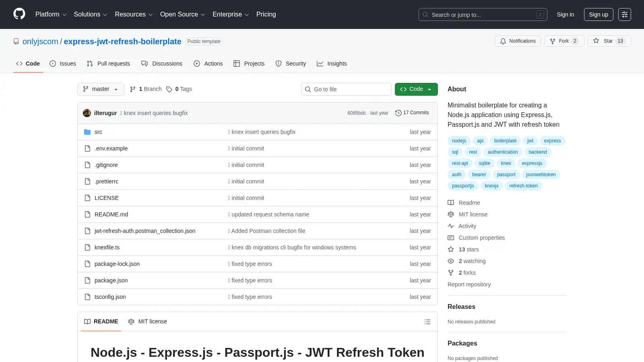Switch to the Issues tab

(63, 64)
